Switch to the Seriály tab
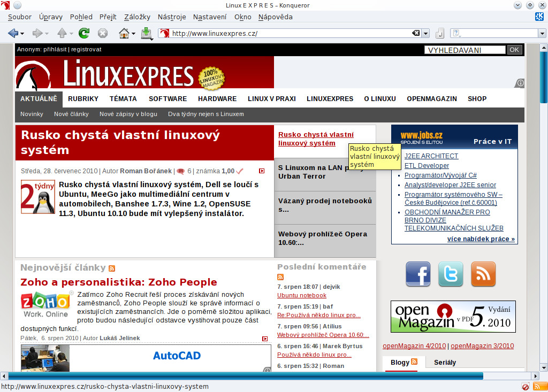 click(445, 362)
